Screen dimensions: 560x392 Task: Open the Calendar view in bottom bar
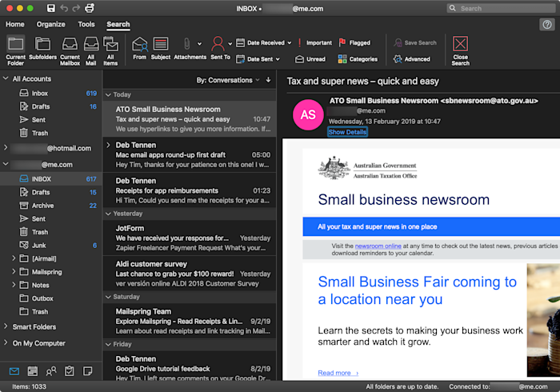coord(33,371)
